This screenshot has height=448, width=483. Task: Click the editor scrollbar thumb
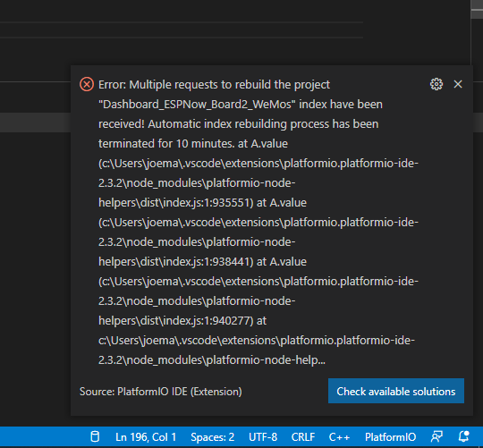[477, 9]
